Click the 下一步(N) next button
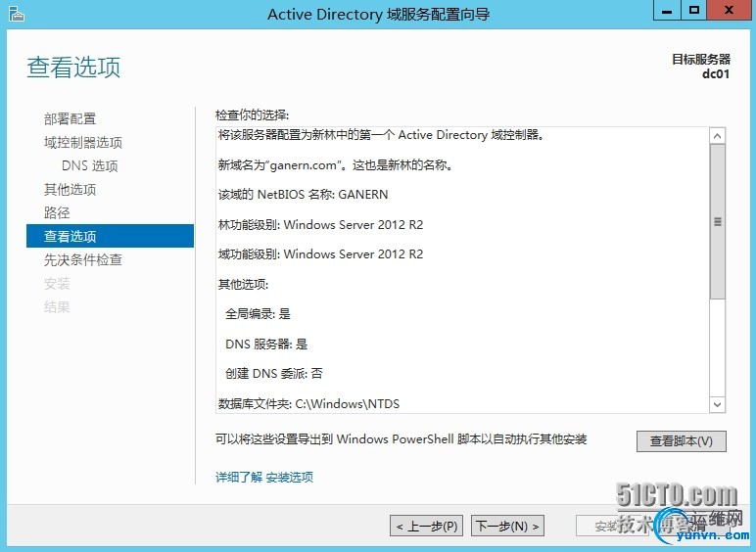Image resolution: width=756 pixels, height=552 pixels. point(507,526)
